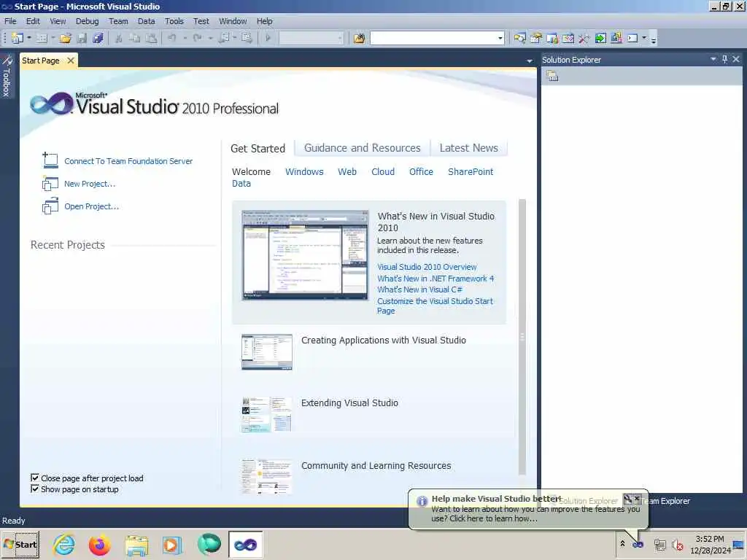This screenshot has width=747, height=560.
Task: Click the pin icon on Solution Explorer
Action: tap(724, 59)
